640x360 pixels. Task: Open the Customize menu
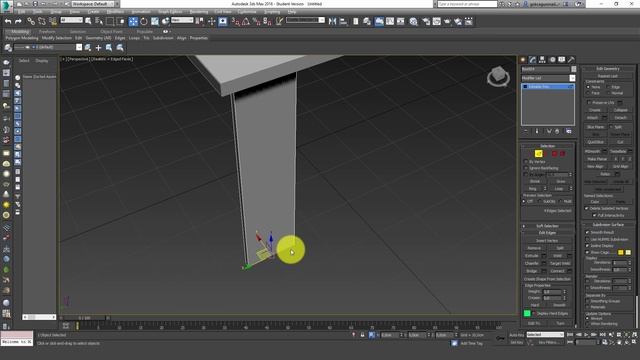[247, 12]
